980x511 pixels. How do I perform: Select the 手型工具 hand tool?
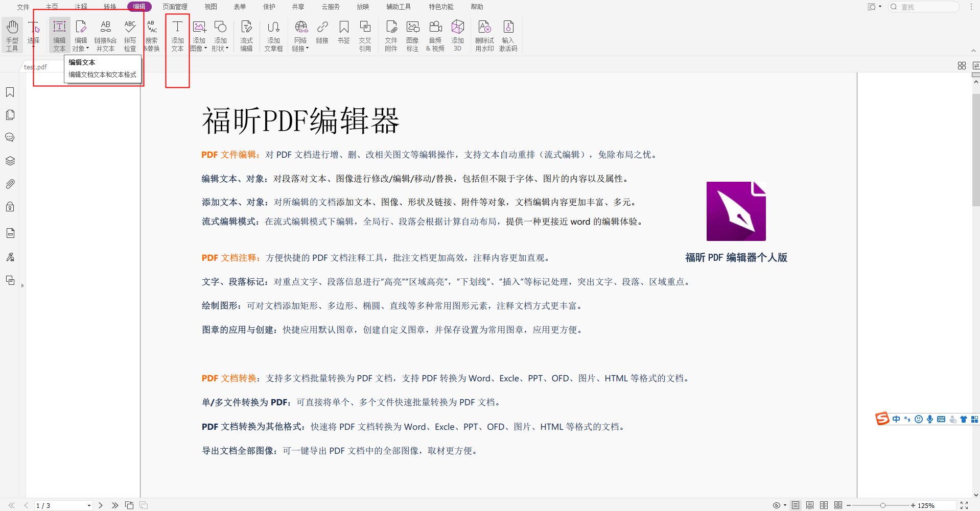(12, 35)
